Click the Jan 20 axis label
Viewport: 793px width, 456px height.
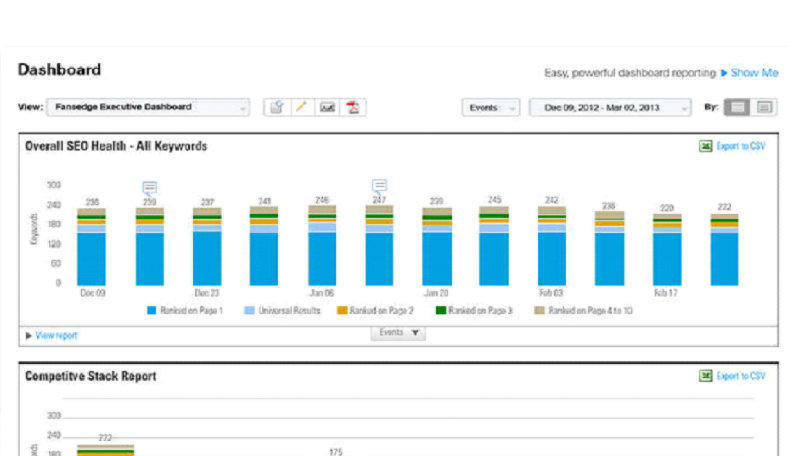[436, 293]
